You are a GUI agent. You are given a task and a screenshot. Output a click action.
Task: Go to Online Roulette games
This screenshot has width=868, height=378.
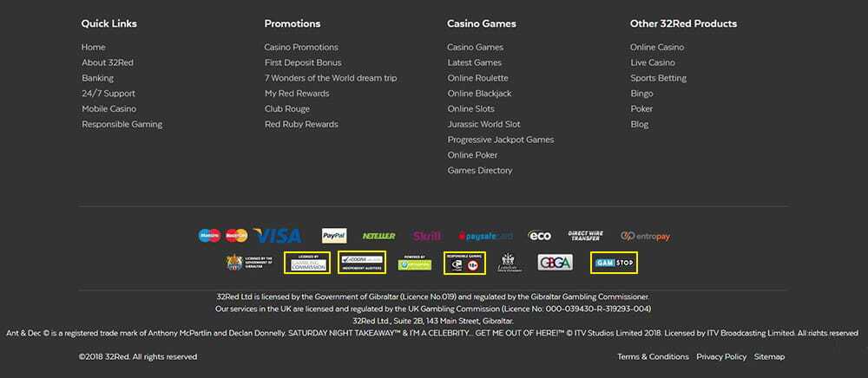point(478,78)
